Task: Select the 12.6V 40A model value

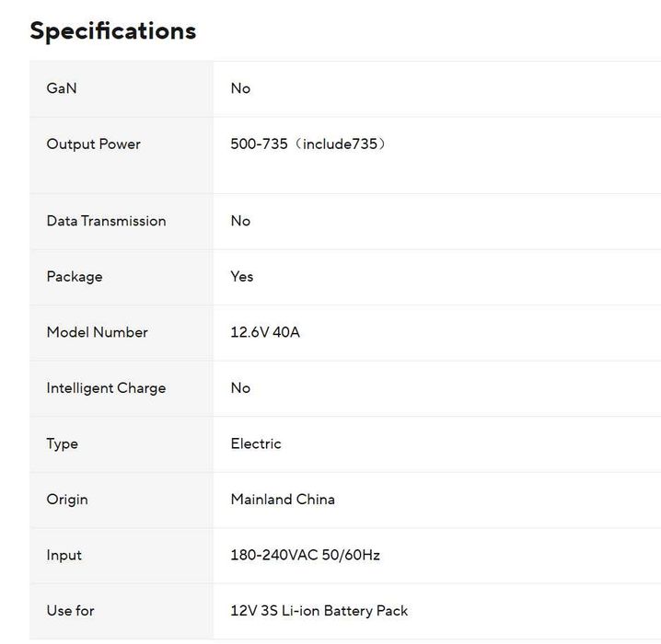Action: click(265, 332)
